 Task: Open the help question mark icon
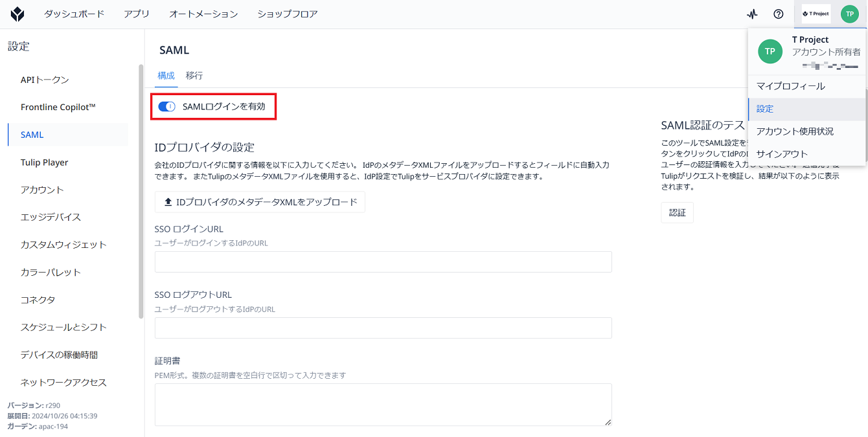779,14
